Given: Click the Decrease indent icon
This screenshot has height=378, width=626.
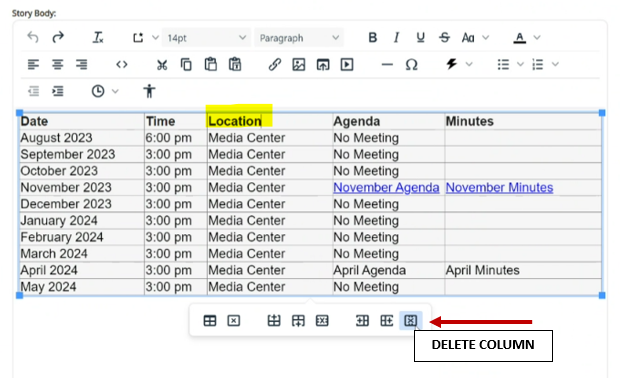Looking at the screenshot, I should (34, 91).
